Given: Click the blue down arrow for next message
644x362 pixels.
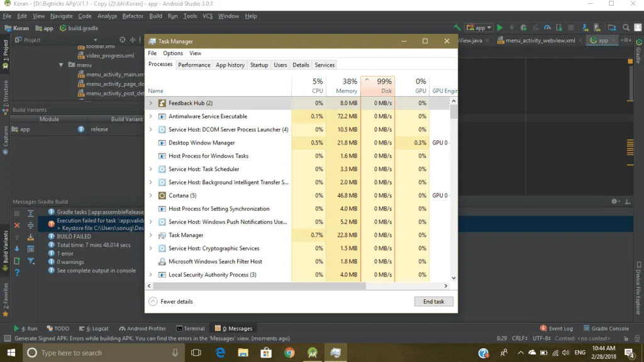Looking at the screenshot, I should pyautogui.click(x=17, y=249).
